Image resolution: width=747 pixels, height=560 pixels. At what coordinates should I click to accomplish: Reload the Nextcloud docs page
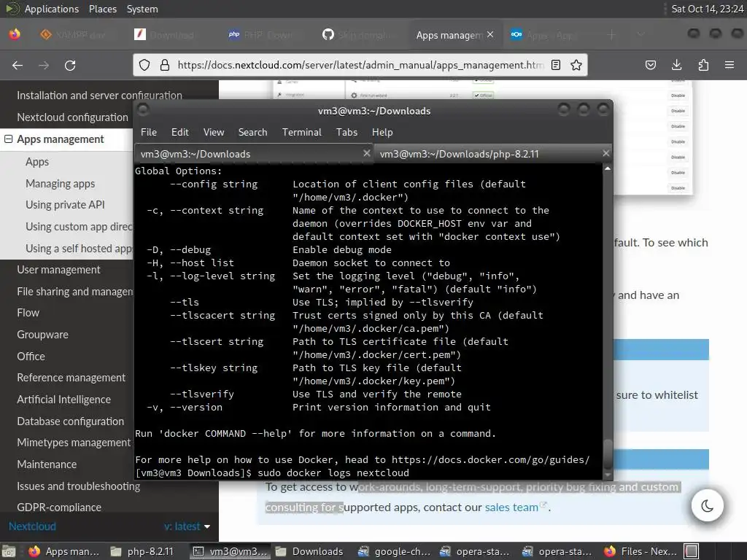70,65
